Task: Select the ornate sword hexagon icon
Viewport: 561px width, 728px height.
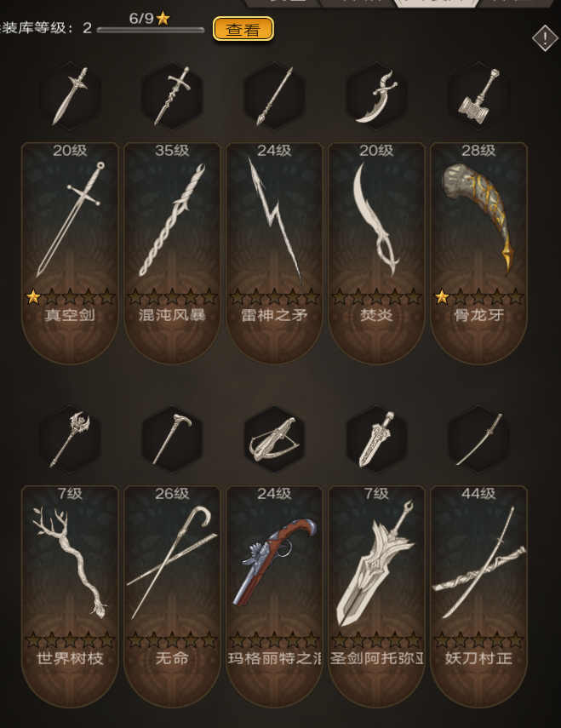Action: pos(172,96)
